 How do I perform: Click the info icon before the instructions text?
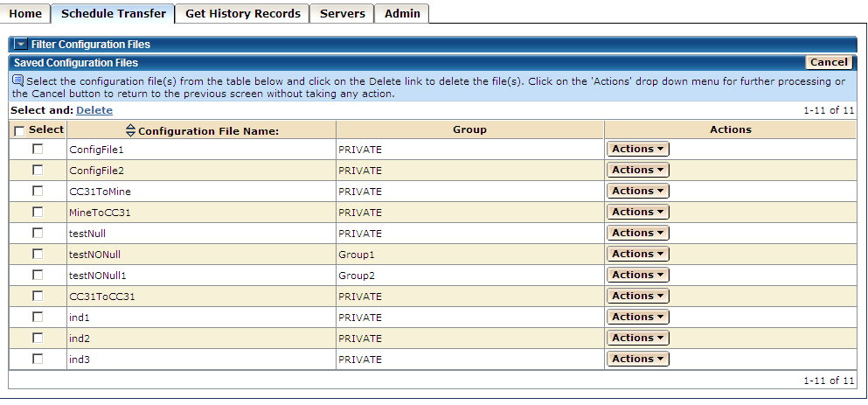click(x=17, y=80)
